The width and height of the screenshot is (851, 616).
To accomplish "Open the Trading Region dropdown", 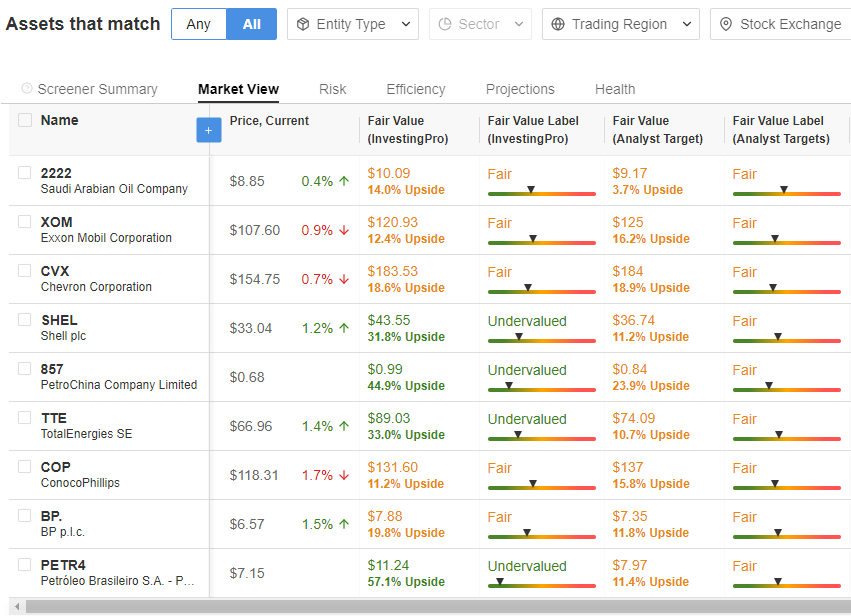I will pos(621,24).
